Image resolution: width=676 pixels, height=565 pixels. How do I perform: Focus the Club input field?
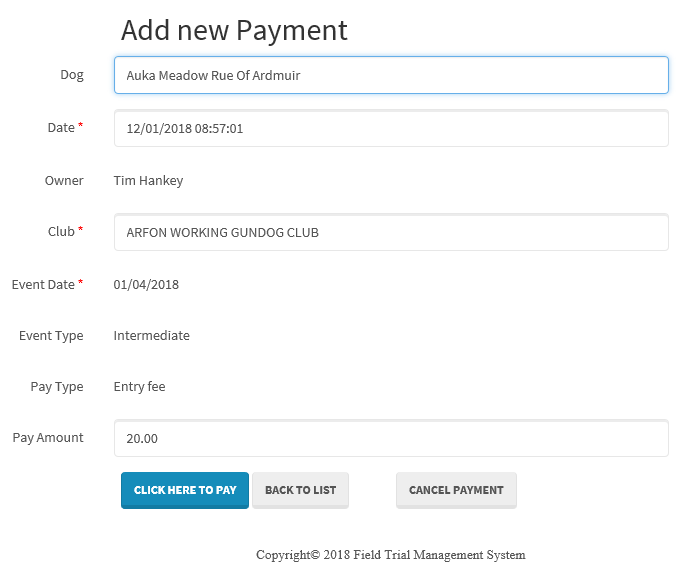[x=391, y=232]
